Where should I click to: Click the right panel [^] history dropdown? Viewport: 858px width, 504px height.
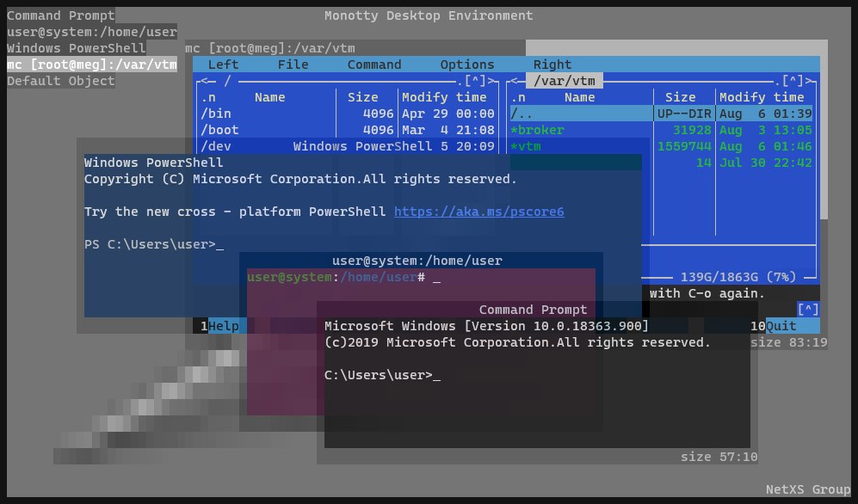coord(793,81)
